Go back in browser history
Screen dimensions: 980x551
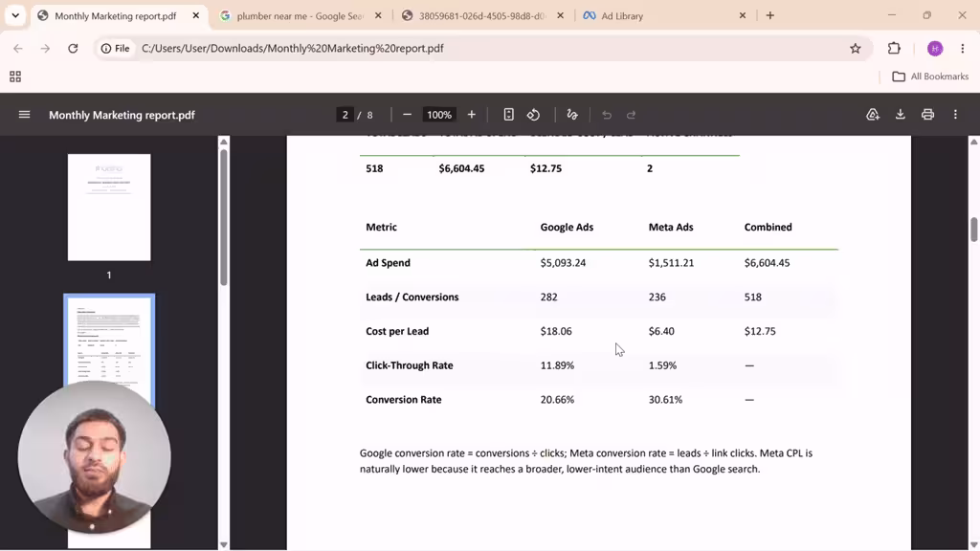pos(17,48)
